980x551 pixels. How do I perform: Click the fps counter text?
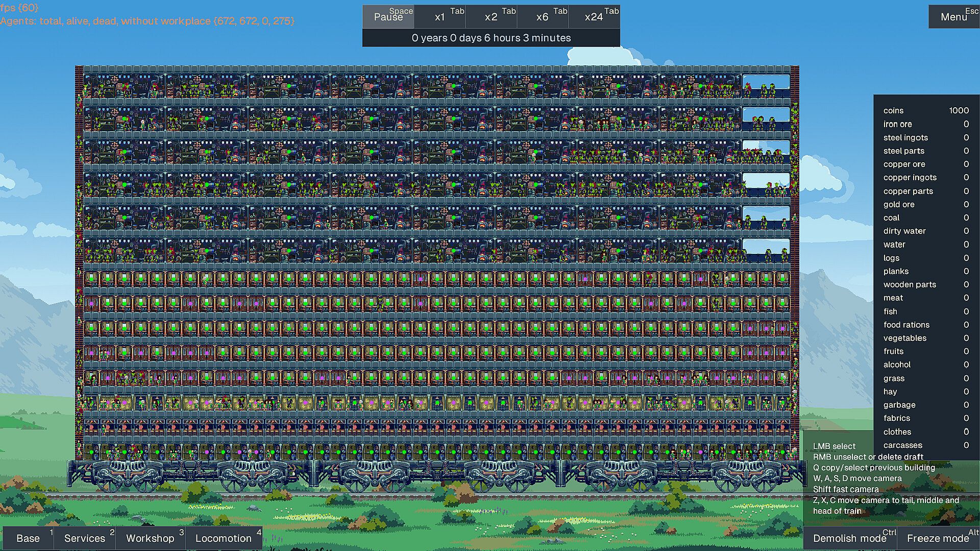19,8
